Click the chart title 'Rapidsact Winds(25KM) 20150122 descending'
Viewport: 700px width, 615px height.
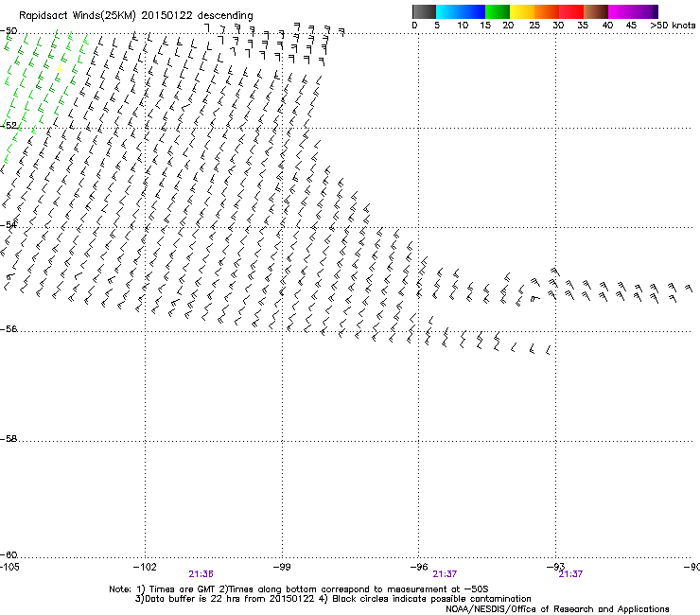pyautogui.click(x=135, y=16)
